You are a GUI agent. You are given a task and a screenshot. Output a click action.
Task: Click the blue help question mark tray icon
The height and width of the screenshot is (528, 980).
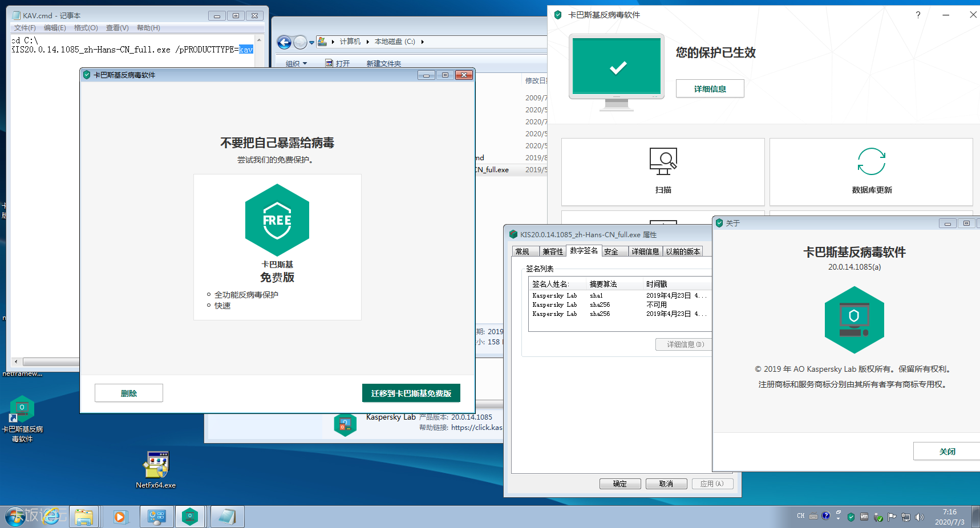825,516
